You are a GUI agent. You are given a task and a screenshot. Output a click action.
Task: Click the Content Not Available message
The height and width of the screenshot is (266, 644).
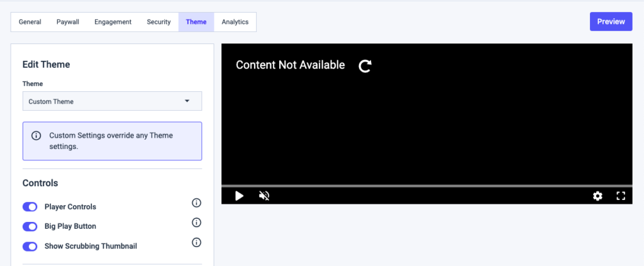point(291,65)
